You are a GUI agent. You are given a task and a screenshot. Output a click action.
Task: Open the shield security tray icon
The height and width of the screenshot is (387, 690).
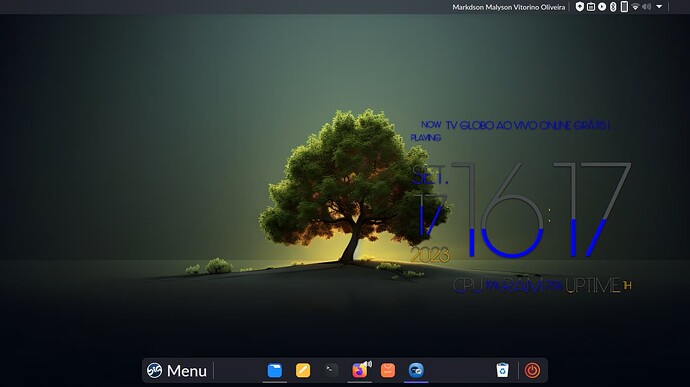(580, 7)
